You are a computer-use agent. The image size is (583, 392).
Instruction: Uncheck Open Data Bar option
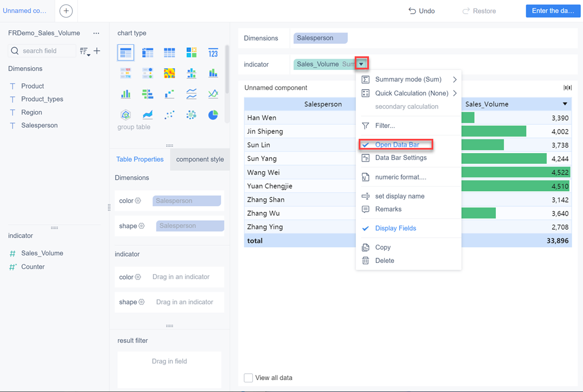[x=396, y=145]
